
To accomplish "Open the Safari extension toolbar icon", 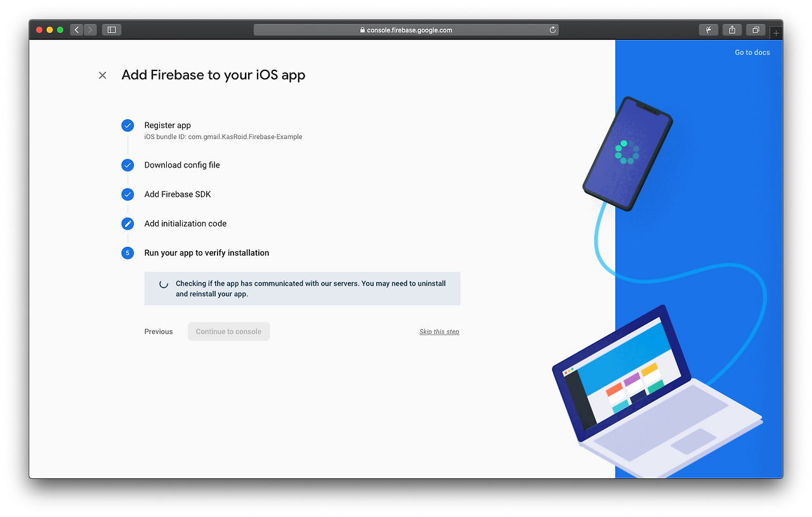I will [709, 30].
